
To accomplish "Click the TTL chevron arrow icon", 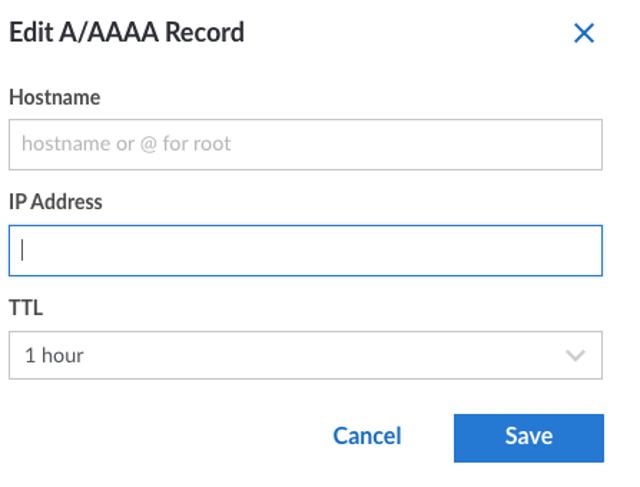I will click(575, 355).
